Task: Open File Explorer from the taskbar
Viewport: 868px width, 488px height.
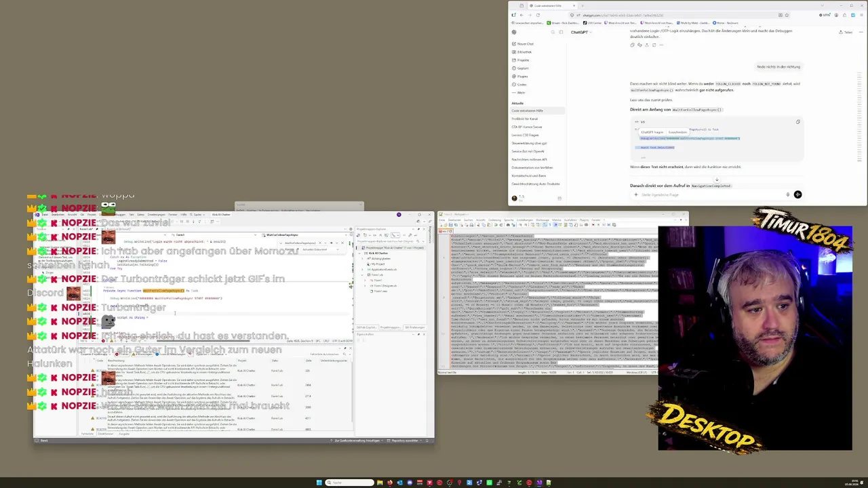Action: [x=380, y=483]
